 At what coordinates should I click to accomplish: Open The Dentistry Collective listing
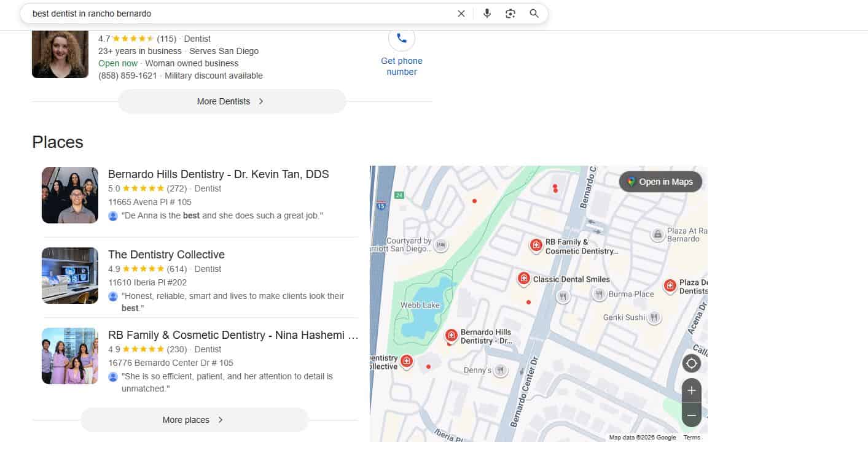coord(166,255)
